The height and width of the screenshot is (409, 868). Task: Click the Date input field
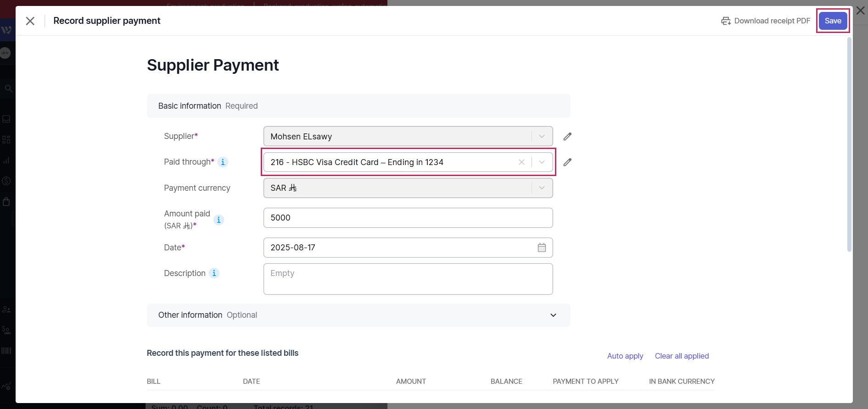[399, 248]
